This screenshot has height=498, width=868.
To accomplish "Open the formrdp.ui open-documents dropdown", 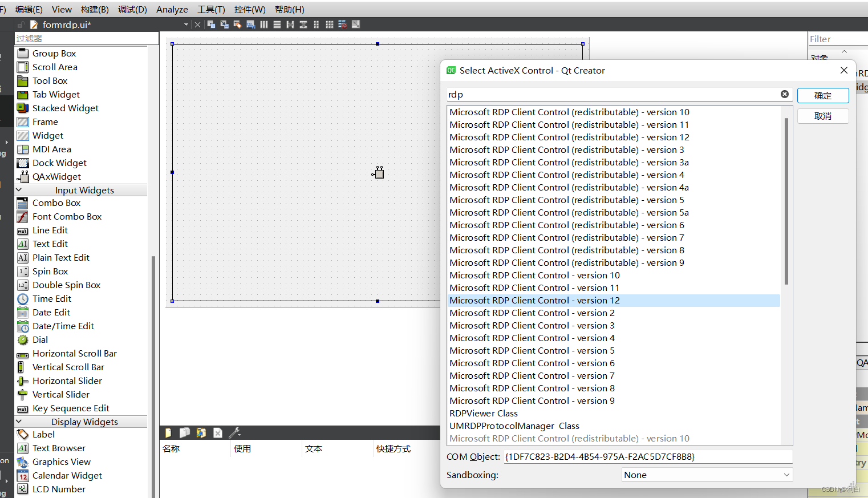I will point(186,25).
